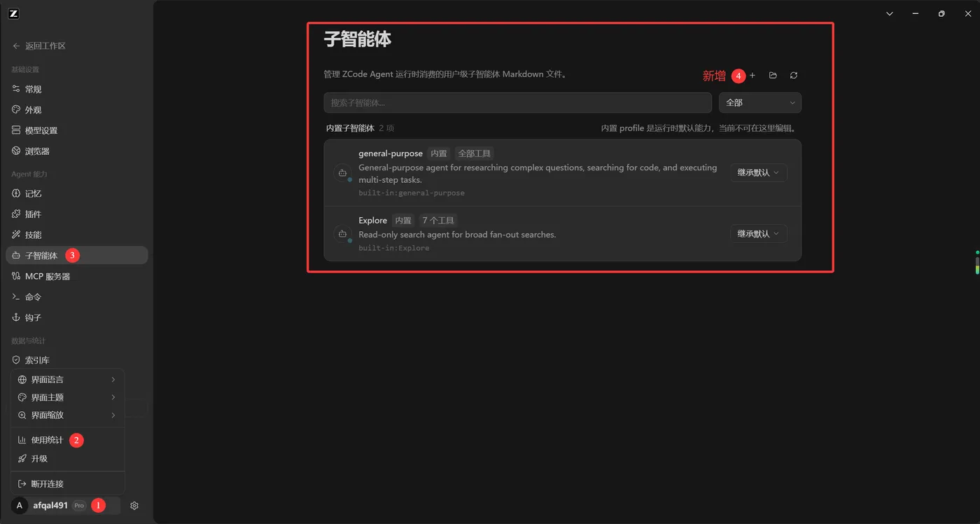
Task: Click the ZCode logo in the title bar
Action: [14, 13]
